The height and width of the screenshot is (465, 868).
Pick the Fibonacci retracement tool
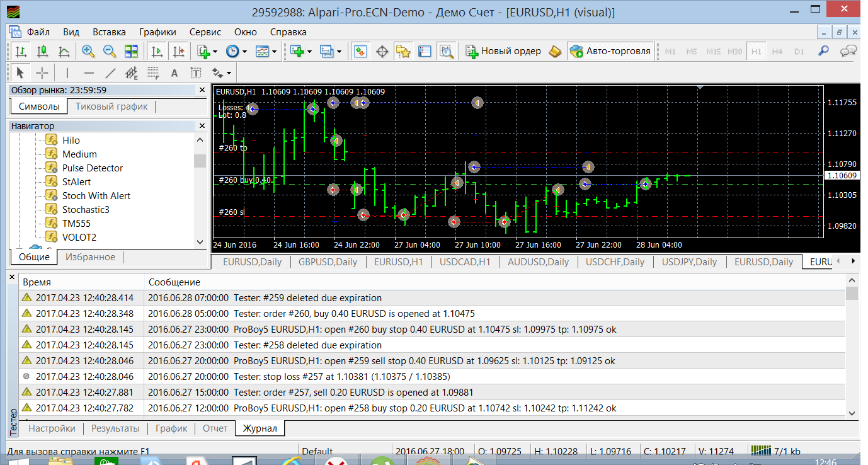(x=153, y=72)
